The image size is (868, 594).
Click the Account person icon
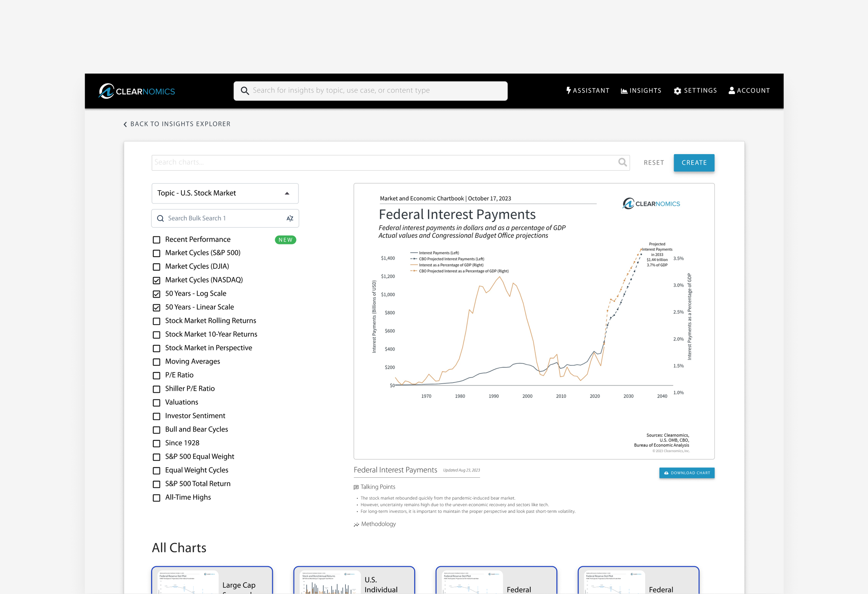point(731,90)
